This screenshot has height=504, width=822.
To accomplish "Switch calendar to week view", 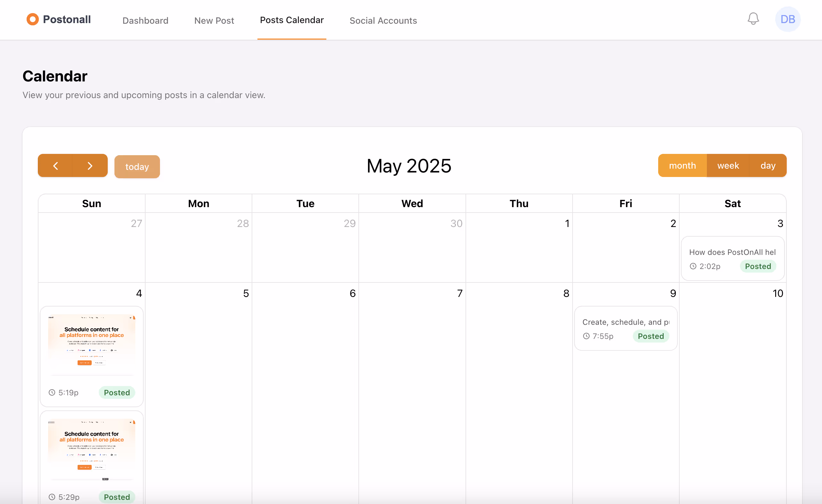I will click(728, 166).
